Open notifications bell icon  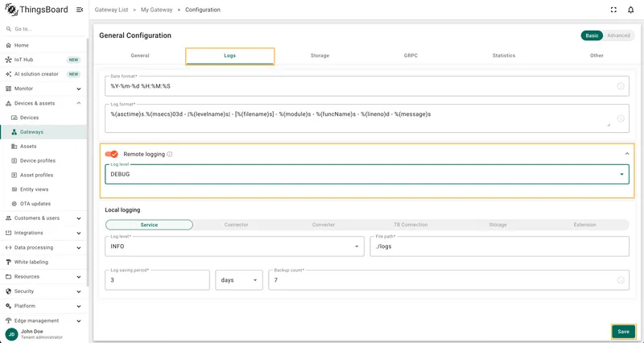(x=631, y=10)
